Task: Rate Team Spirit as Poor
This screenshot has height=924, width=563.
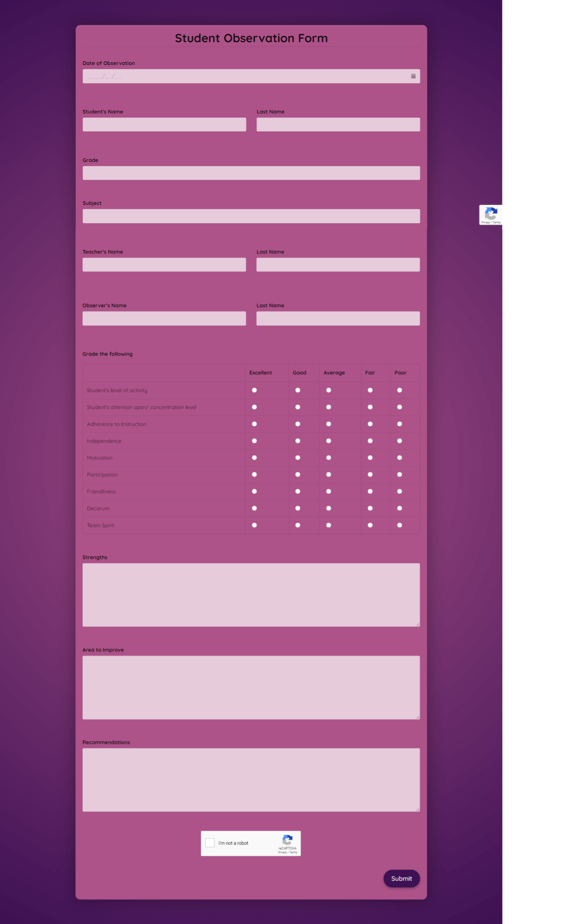Action: pos(399,526)
